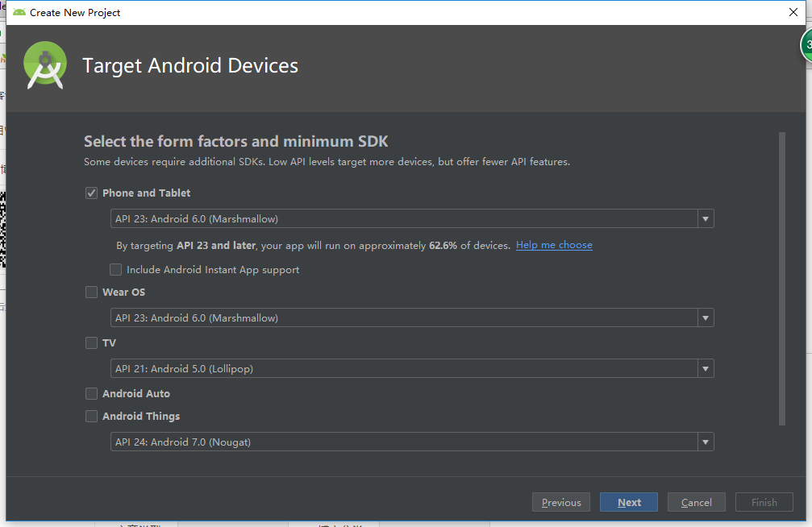The width and height of the screenshot is (812, 527).
Task: Follow the Help me choose link
Action: point(554,245)
